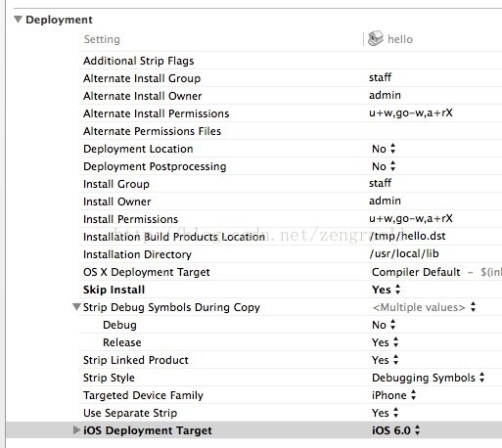Viewport: 502px width, 448px height.
Task: Open Strip Linked Product Yes popup
Action: [386, 360]
